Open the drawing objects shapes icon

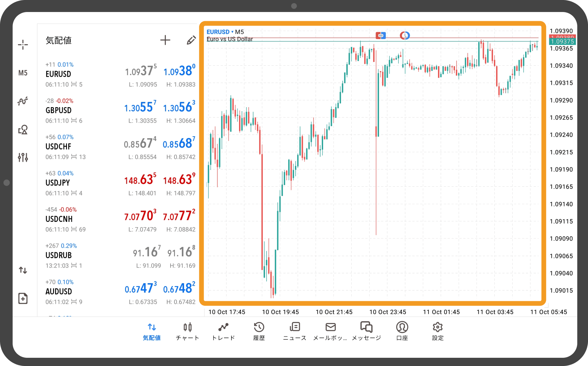pos(23,130)
